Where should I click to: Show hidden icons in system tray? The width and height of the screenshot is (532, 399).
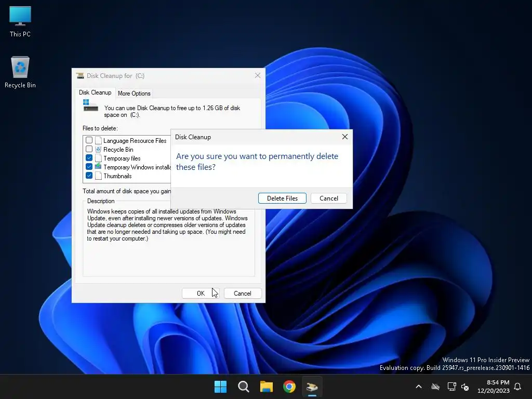tap(419, 387)
